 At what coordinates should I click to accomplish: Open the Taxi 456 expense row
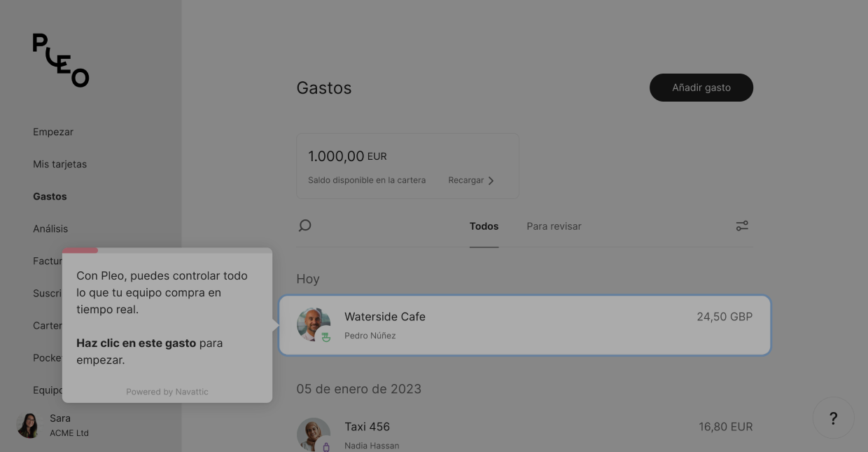click(x=525, y=434)
